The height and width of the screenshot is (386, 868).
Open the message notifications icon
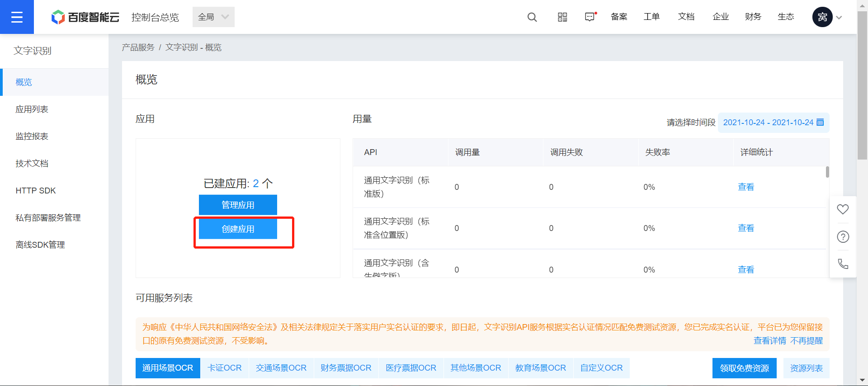point(590,17)
